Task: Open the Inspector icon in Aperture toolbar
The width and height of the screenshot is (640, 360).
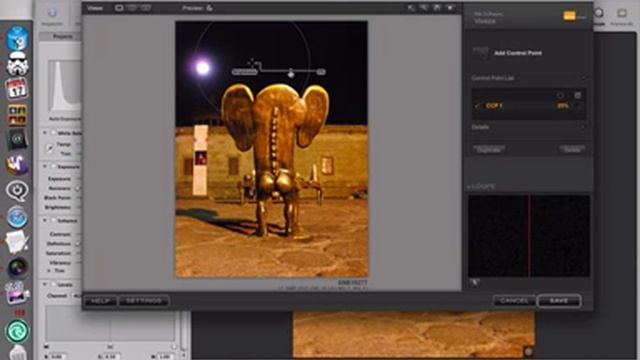Action: coord(52,13)
